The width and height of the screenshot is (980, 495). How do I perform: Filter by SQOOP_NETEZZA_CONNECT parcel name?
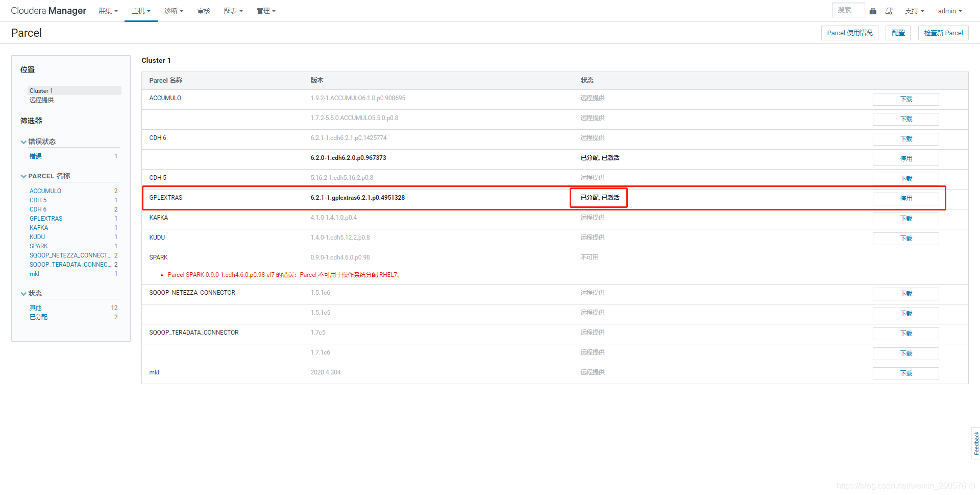[x=70, y=255]
